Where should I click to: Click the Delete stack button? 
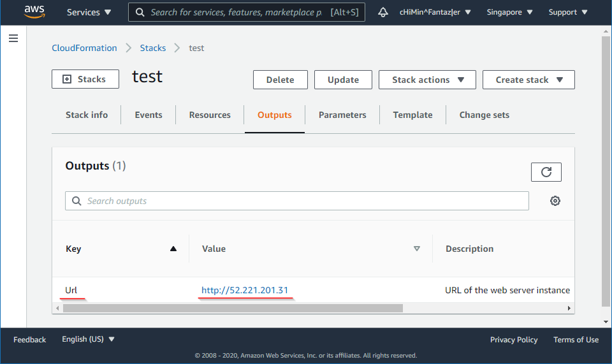click(x=280, y=80)
